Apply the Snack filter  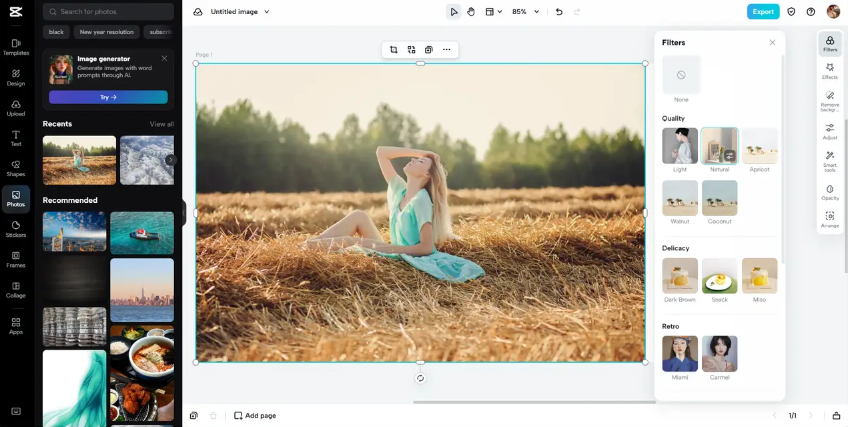719,276
